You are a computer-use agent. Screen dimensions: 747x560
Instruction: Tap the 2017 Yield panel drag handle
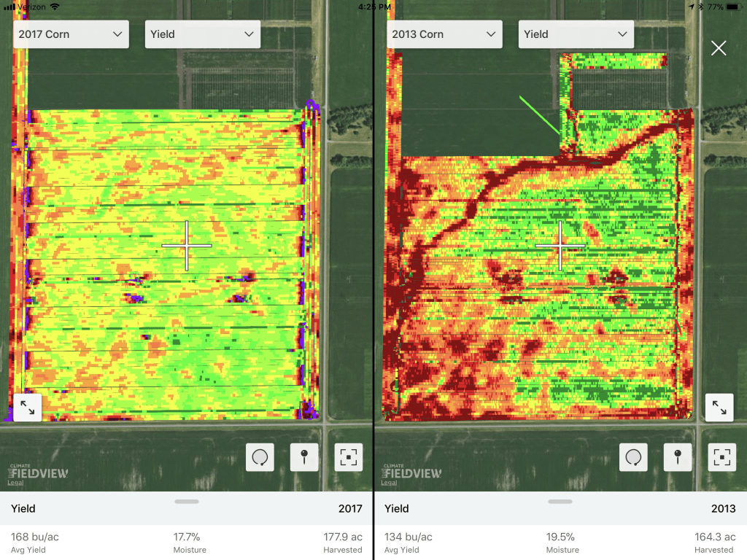187,502
